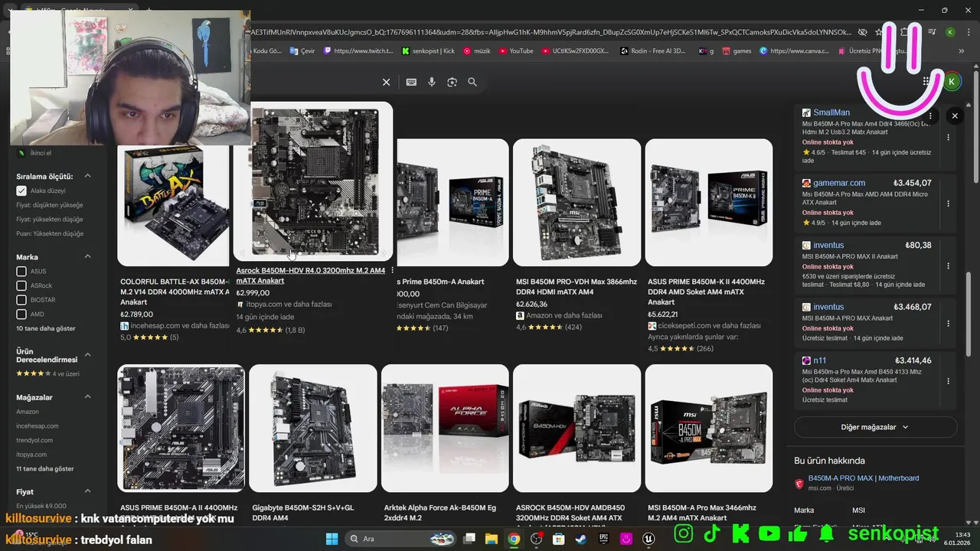
Task: Expand the Diğer mağazalar dropdown
Action: click(875, 427)
